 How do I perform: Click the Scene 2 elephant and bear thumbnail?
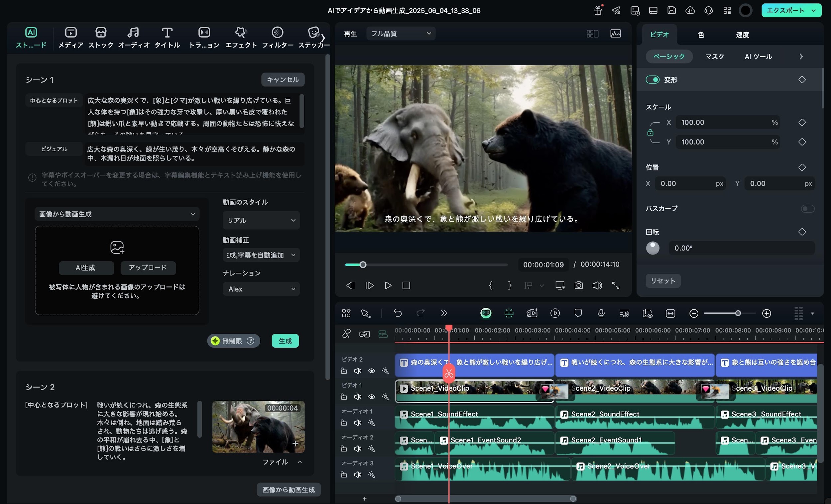[x=258, y=427]
